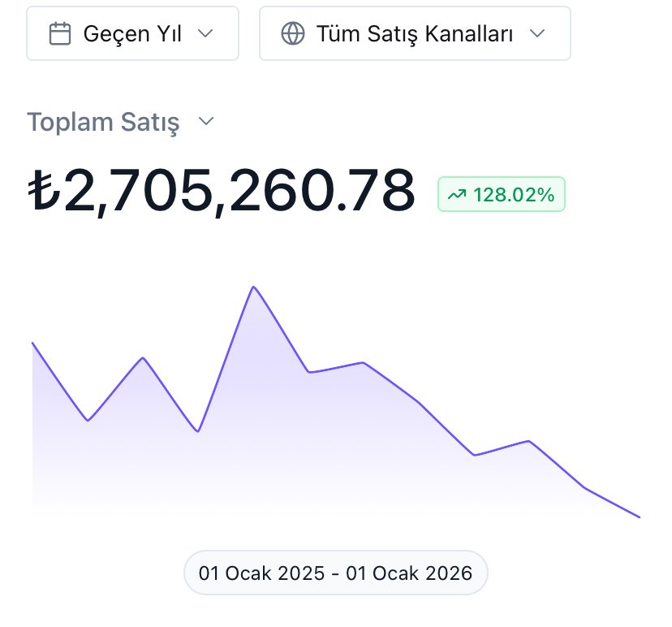This screenshot has width=672, height=627.
Task: Click the final point at chart's right end
Action: (640, 517)
